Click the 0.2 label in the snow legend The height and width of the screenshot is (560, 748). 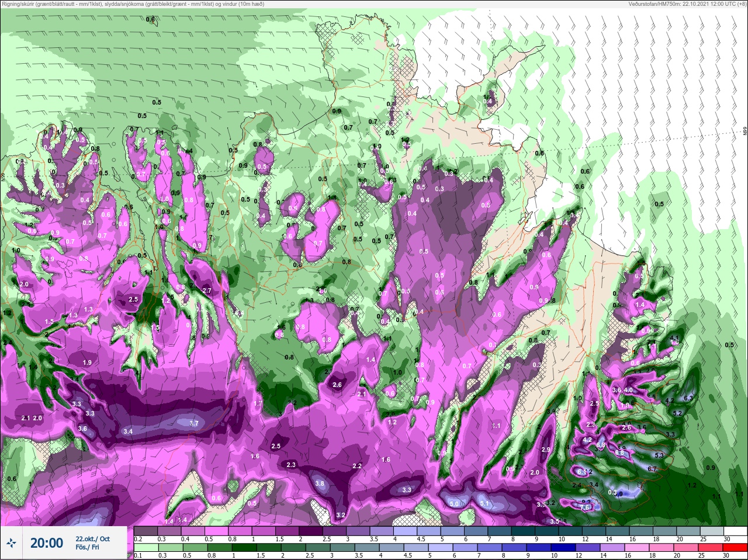[x=138, y=539]
